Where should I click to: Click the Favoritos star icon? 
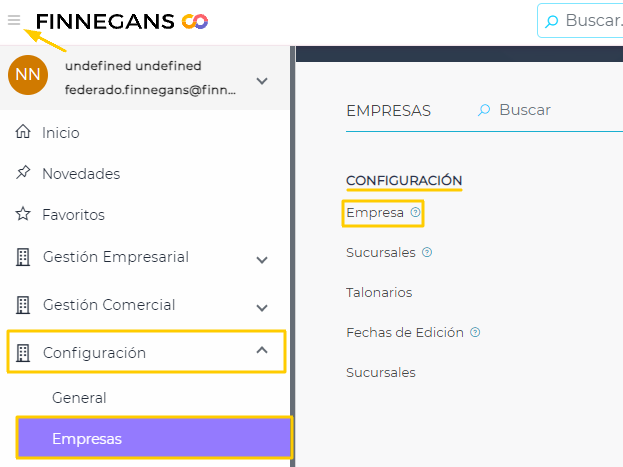point(24,214)
